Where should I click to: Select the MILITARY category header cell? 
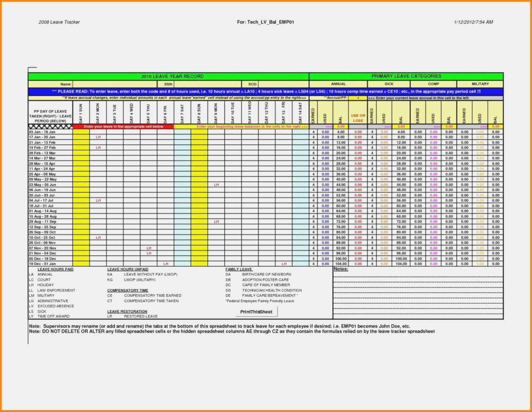point(481,84)
